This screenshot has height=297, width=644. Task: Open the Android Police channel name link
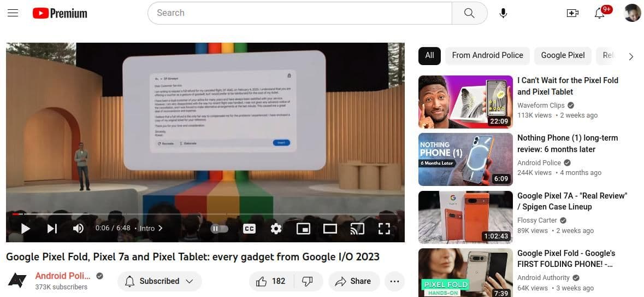click(x=63, y=276)
